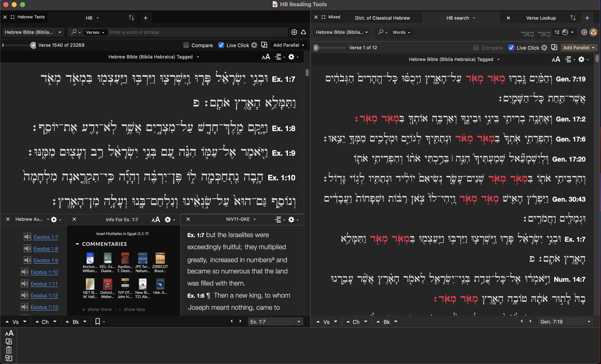Screen dimensions: 601x364
Task: Enable the Compare checkbox in left pane
Action: [186, 45]
